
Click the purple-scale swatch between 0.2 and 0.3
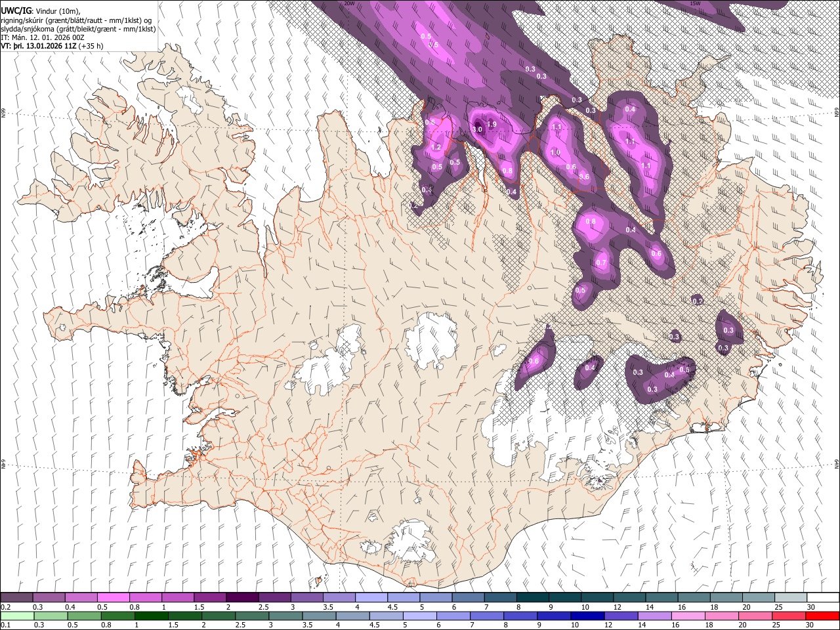coord(17,598)
